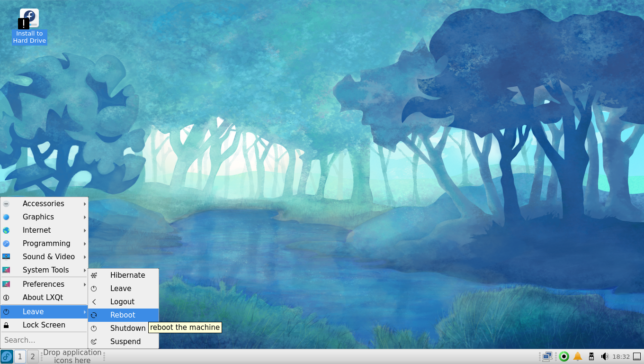
Task: Click the Reboot circular arrows icon
Action: 94,315
